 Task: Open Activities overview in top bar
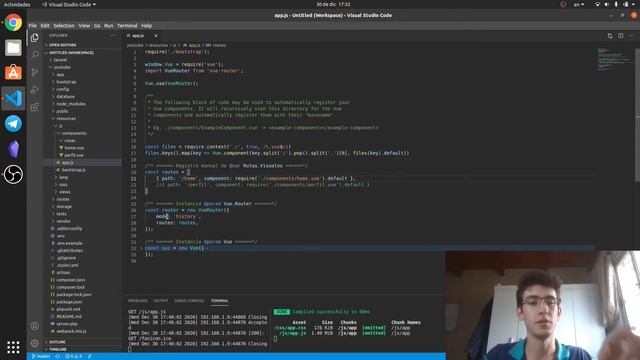pos(17,4)
